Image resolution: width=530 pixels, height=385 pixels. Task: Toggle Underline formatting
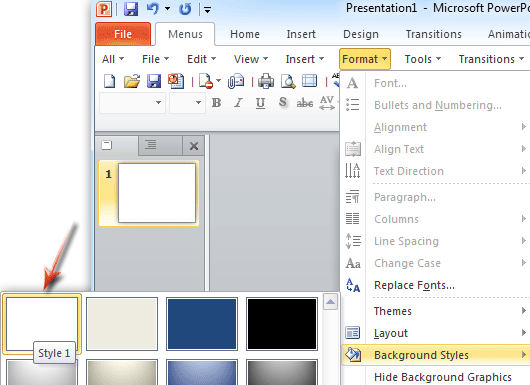(260, 103)
